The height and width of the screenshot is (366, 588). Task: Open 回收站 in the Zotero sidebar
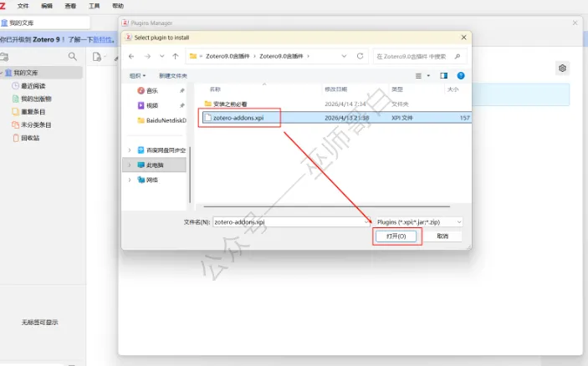point(30,138)
